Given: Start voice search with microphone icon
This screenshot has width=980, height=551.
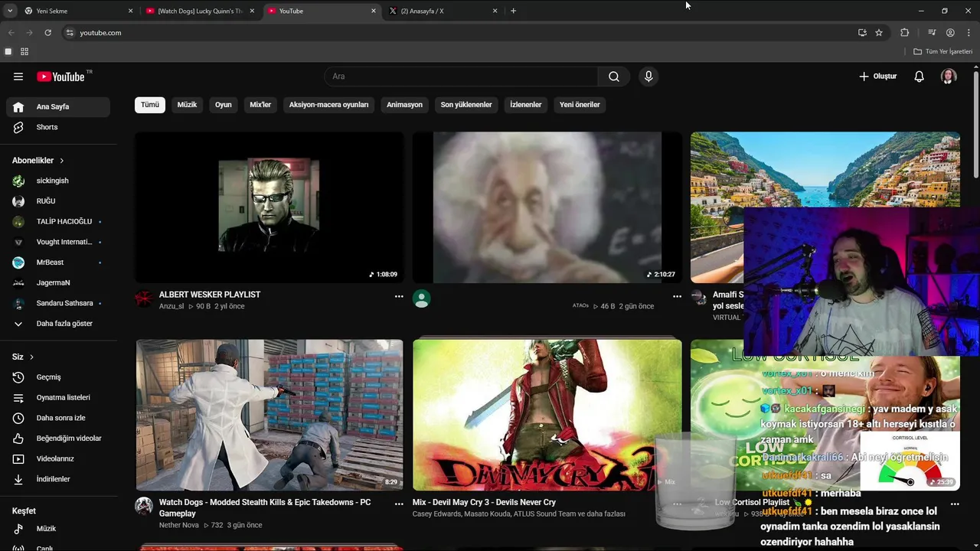Looking at the screenshot, I should [x=648, y=77].
